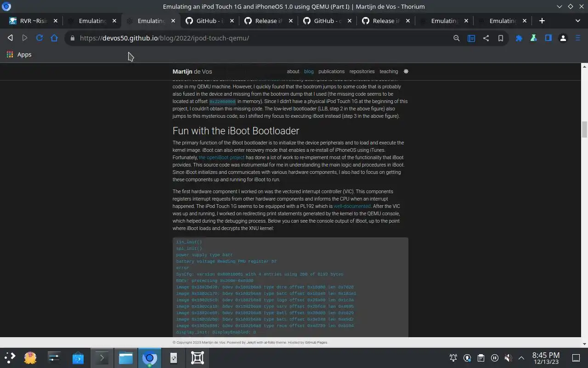Open the Apps bookmarks shortcut

point(19,54)
